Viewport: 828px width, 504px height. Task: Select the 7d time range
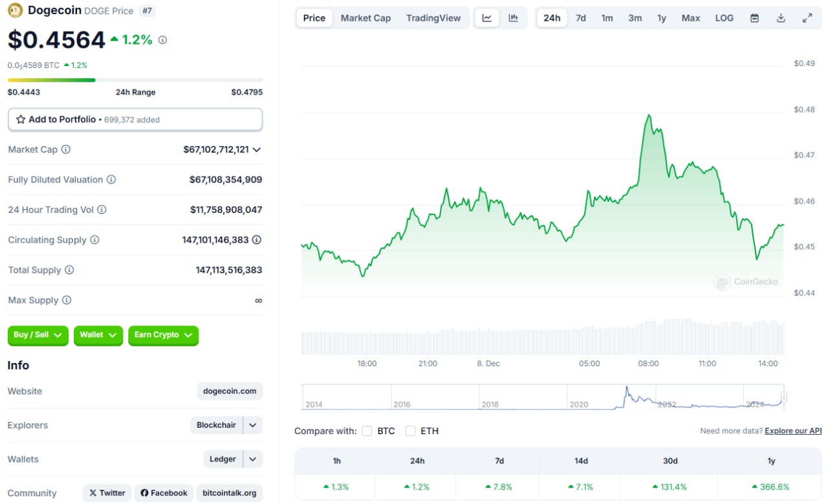pyautogui.click(x=581, y=18)
